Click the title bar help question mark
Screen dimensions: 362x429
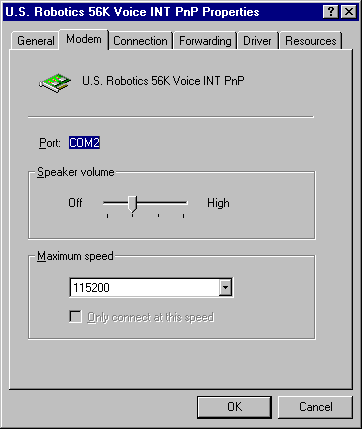[331, 12]
